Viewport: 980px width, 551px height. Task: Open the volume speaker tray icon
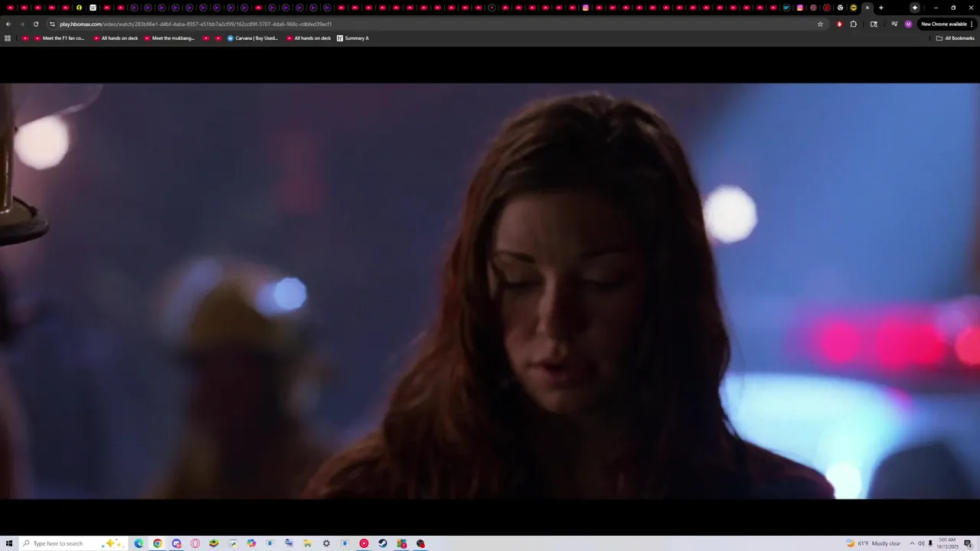pyautogui.click(x=921, y=543)
